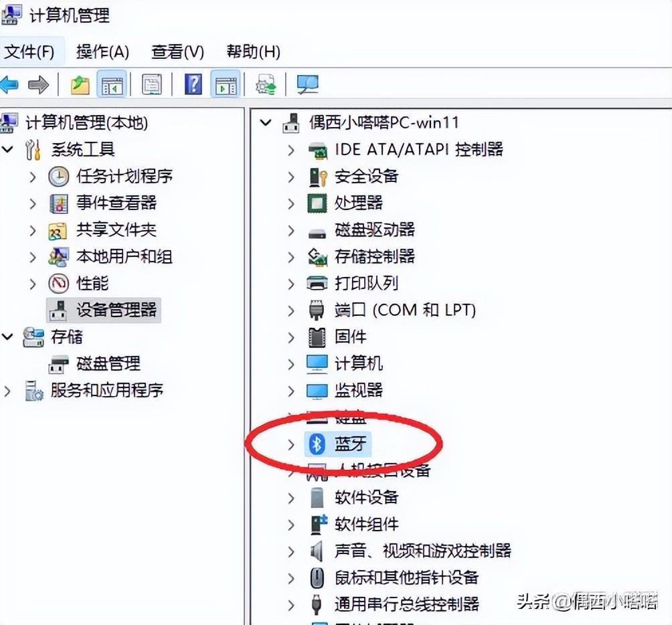Click the gray Forward arrow toolbar icon
The width and height of the screenshot is (672, 625).
(x=39, y=85)
